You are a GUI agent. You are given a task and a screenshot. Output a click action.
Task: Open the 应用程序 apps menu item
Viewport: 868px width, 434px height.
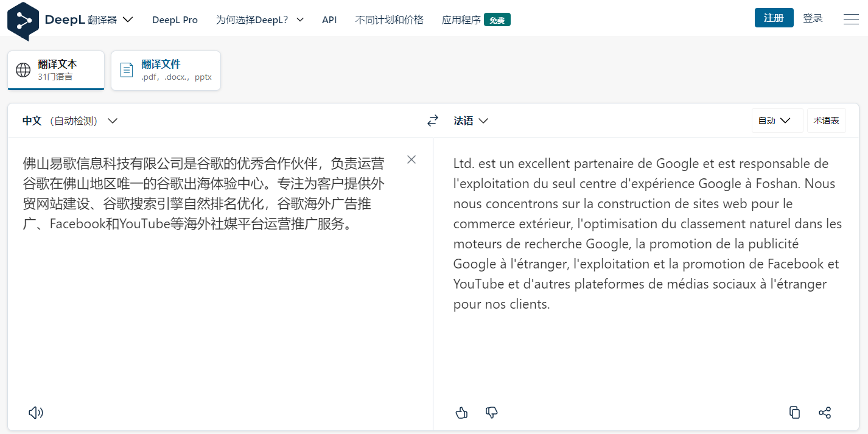coord(461,19)
